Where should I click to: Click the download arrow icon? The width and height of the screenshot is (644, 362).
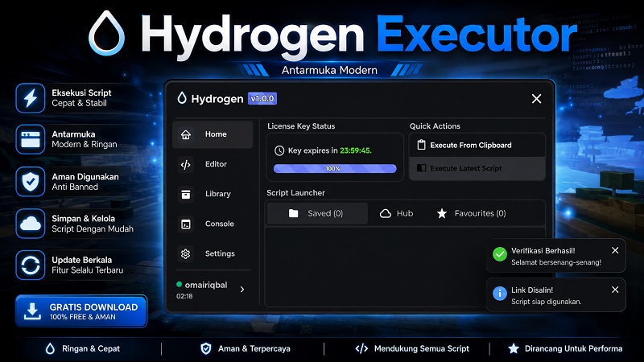pos(32,311)
